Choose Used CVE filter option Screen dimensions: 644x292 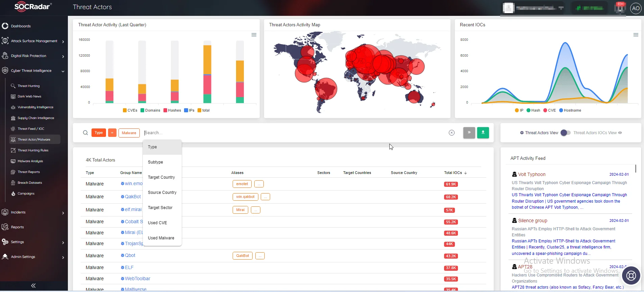(162, 223)
